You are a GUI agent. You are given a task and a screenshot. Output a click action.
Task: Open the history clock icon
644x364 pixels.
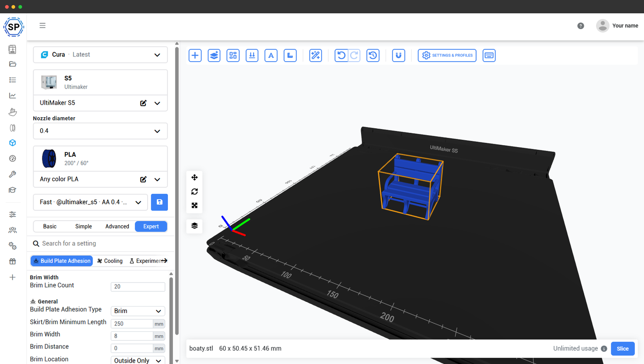(373, 56)
